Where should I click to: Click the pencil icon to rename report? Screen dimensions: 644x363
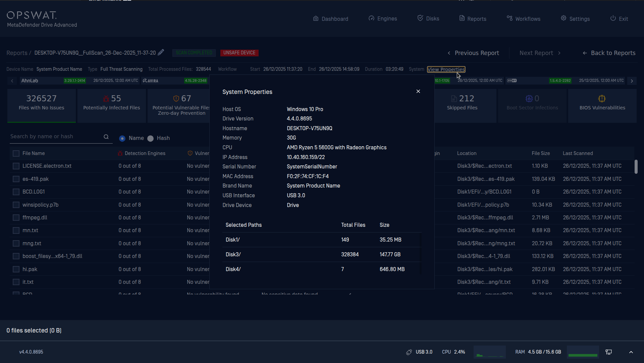tap(161, 52)
